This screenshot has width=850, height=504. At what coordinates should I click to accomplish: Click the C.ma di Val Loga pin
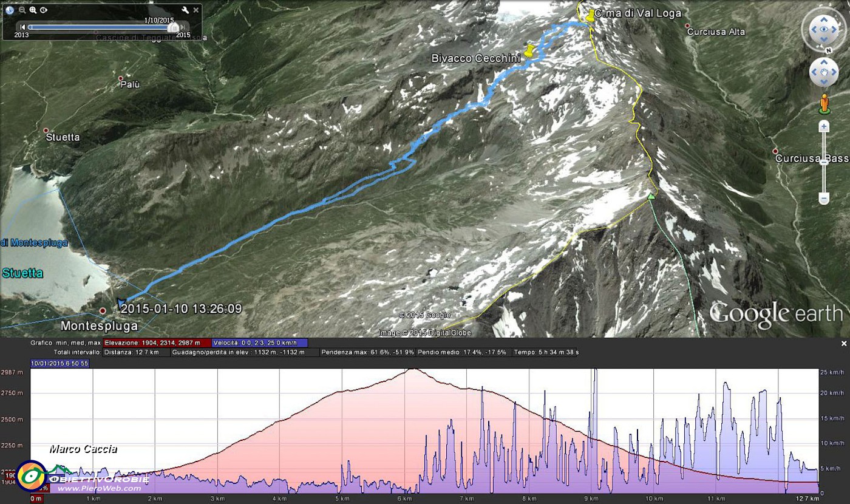point(590,16)
